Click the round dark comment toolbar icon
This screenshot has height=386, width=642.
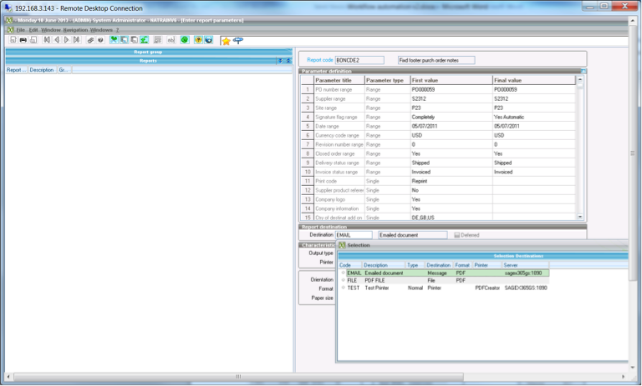pyautogui.click(x=100, y=40)
